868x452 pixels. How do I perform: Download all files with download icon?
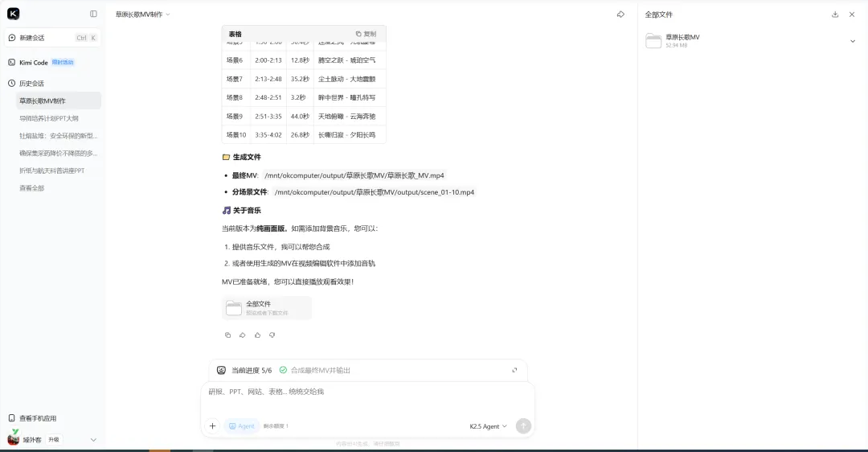pyautogui.click(x=835, y=14)
